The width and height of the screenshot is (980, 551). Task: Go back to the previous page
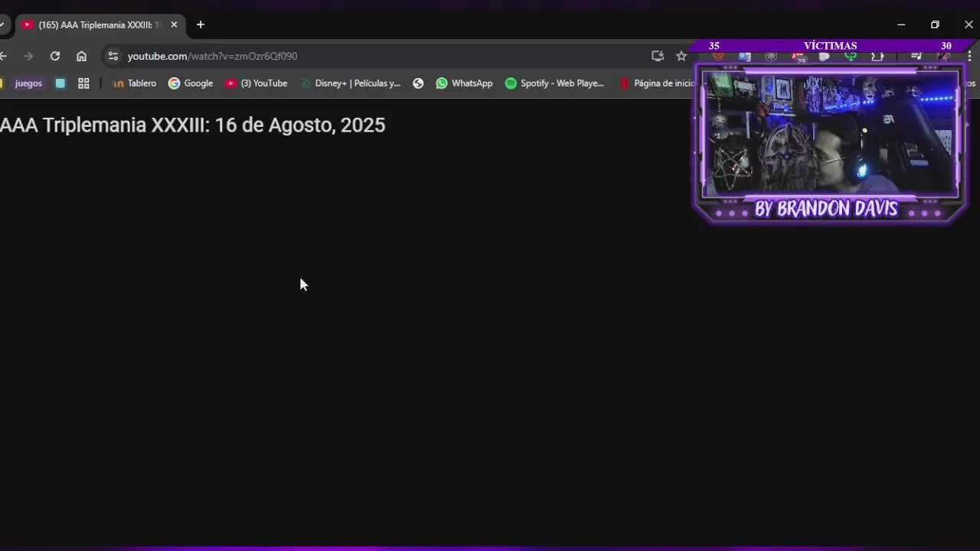click(4, 56)
